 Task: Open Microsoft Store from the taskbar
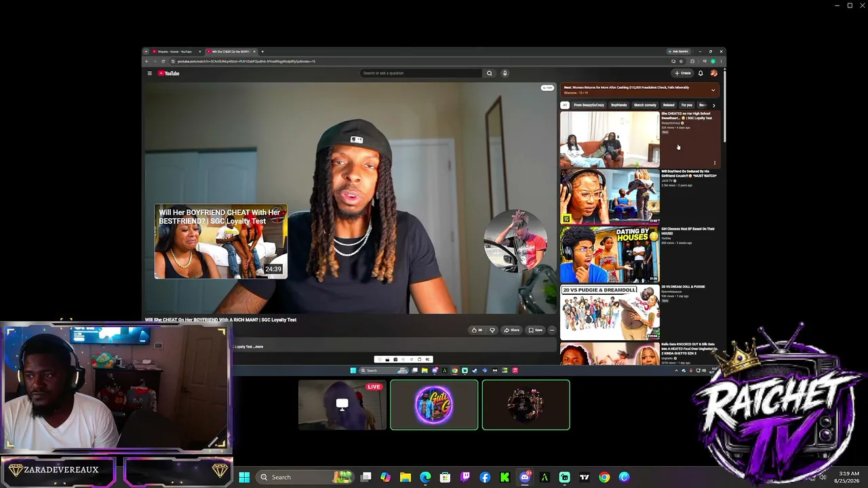(445, 477)
